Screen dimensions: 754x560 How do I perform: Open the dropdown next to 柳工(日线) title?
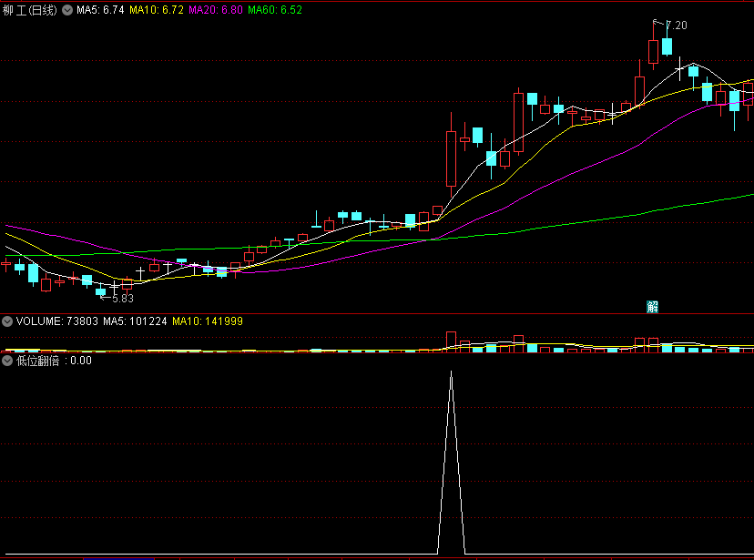coord(67,10)
